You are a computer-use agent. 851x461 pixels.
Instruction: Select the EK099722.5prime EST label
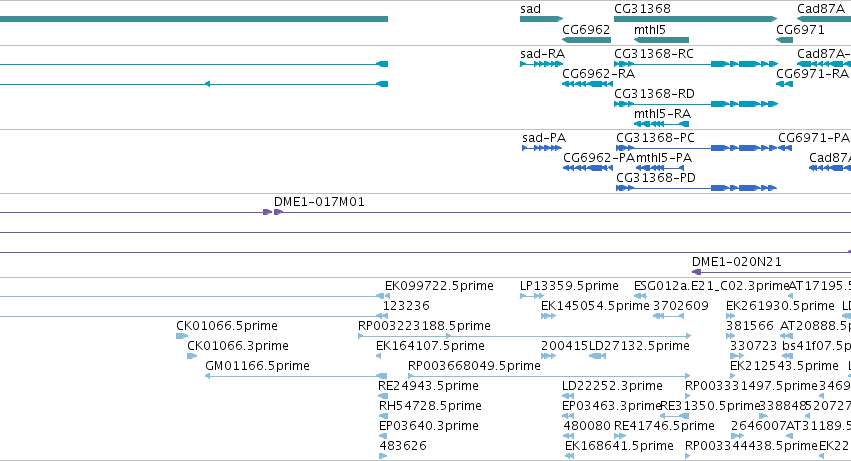pos(439,286)
